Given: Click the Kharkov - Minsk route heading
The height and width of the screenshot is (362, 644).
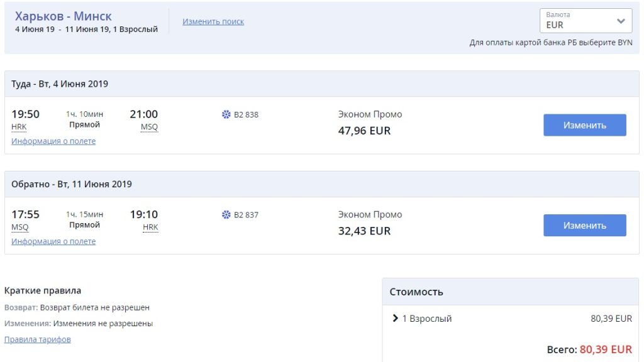Looking at the screenshot, I should tap(64, 16).
